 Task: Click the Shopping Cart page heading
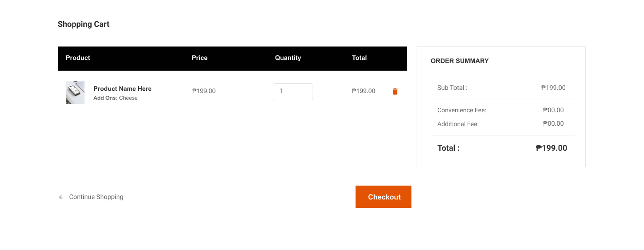(x=84, y=24)
